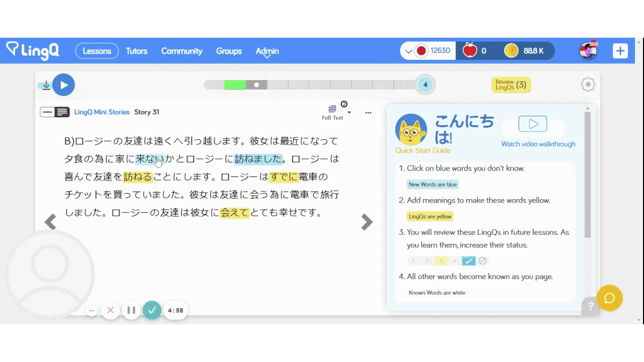Open the Lessons tab in navigation
Screen dimensions: 644x362
[x=97, y=51]
